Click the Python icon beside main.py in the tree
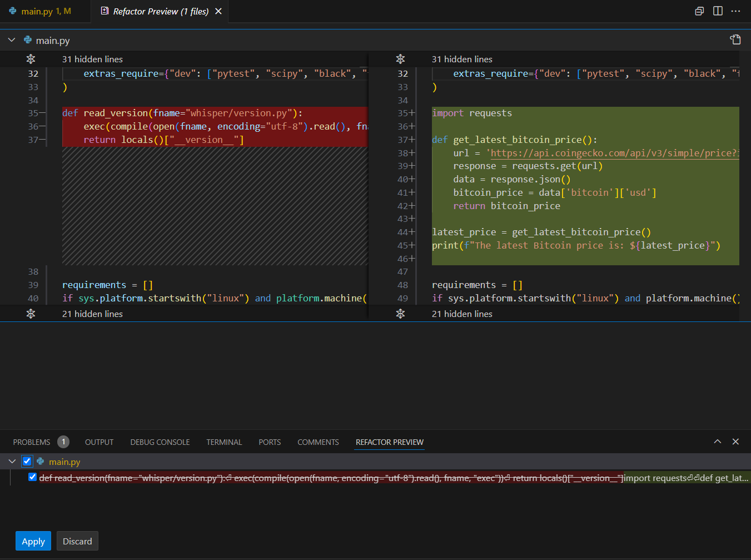The image size is (751, 560). click(40, 461)
